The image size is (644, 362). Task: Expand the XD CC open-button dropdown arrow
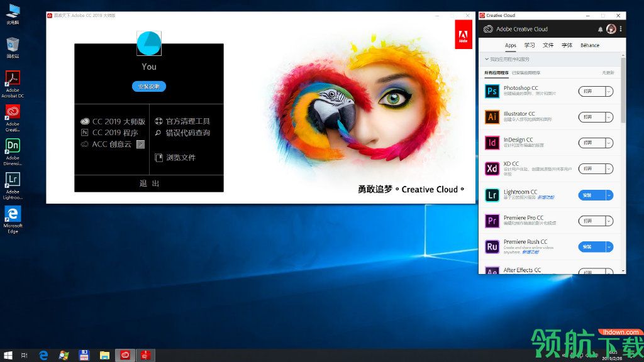[609, 168]
